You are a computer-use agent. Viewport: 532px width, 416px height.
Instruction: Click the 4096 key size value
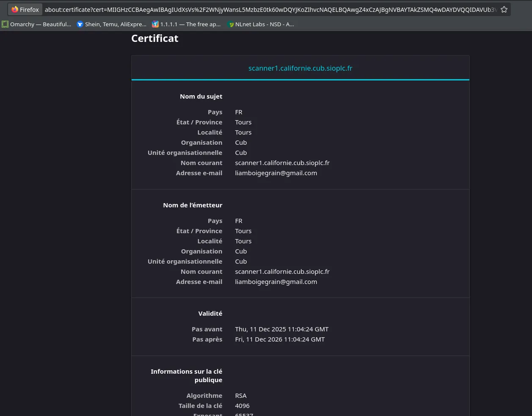tap(242, 406)
